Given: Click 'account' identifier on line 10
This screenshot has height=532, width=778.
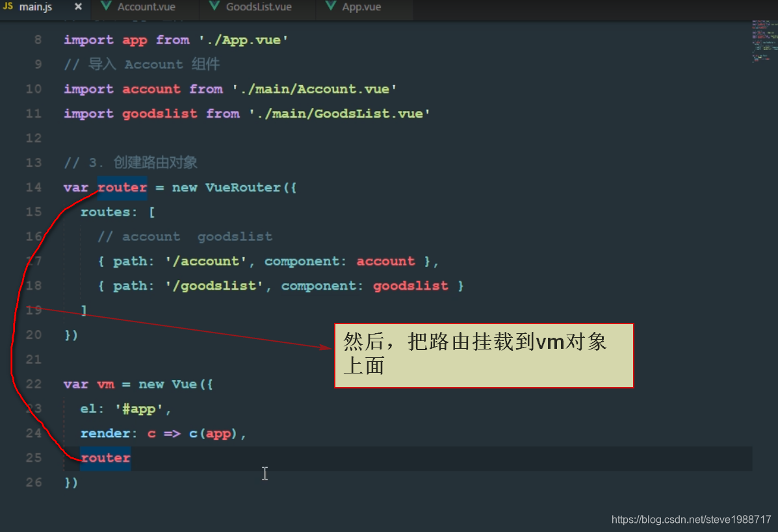Looking at the screenshot, I should pos(151,89).
